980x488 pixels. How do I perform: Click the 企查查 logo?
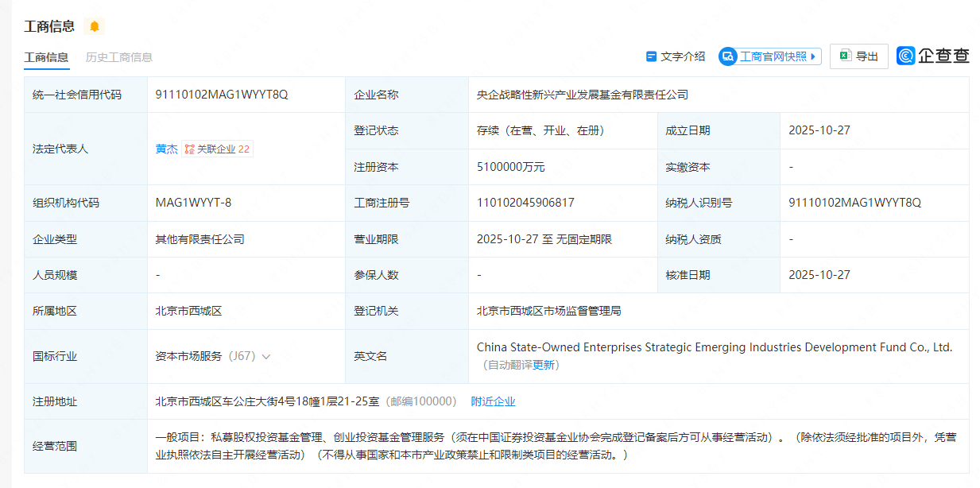tap(933, 56)
